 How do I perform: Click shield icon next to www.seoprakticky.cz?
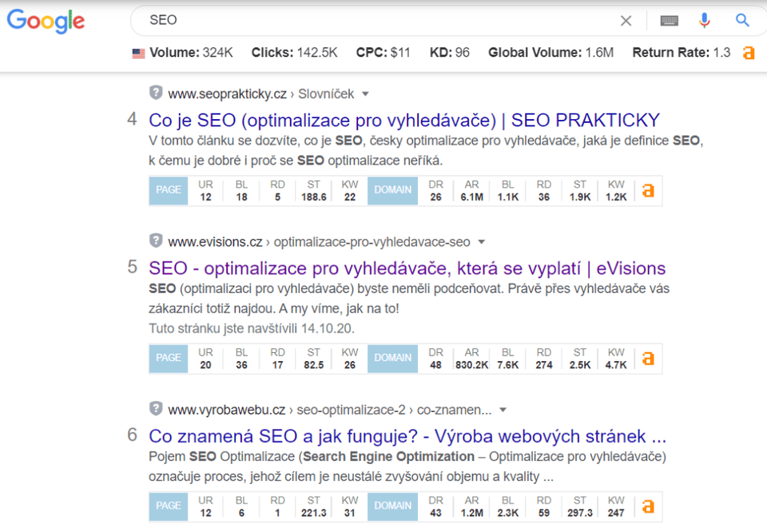click(x=156, y=93)
